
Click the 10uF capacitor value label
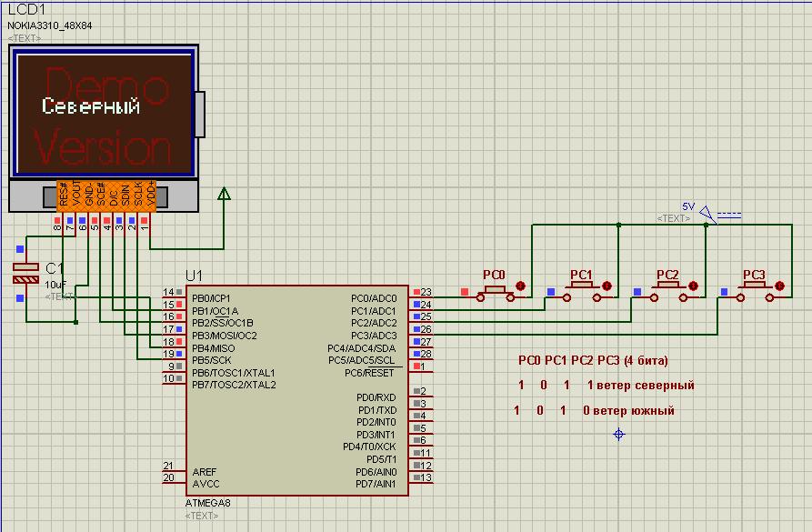coord(55,286)
